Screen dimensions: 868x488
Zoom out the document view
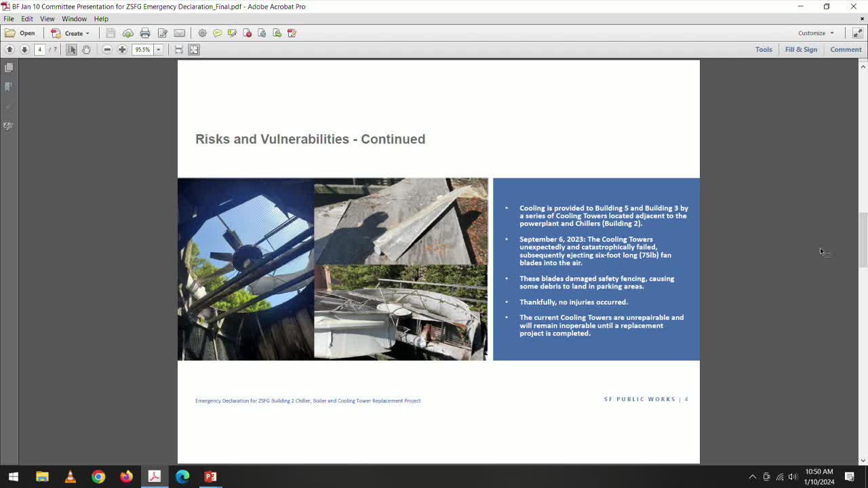point(107,49)
